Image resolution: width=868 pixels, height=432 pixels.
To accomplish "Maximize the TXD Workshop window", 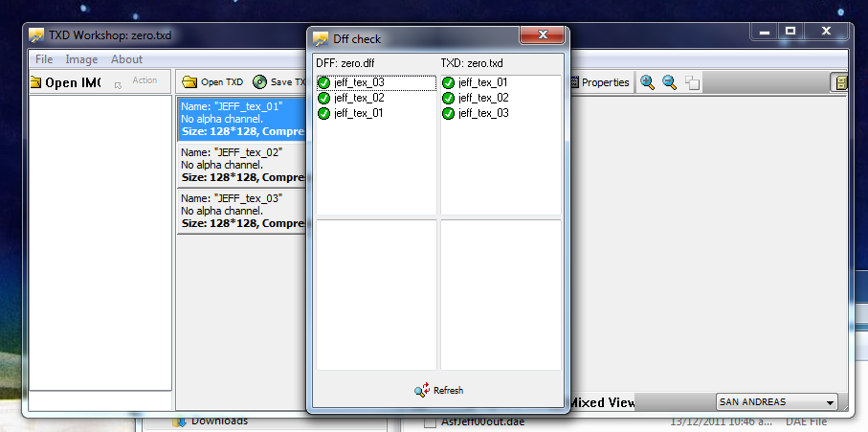I will [790, 32].
